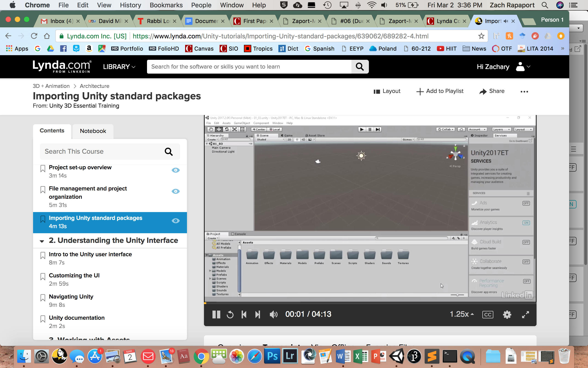Open the Chrome Bookmarks menu
This screenshot has height=368, width=588.
pyautogui.click(x=166, y=5)
